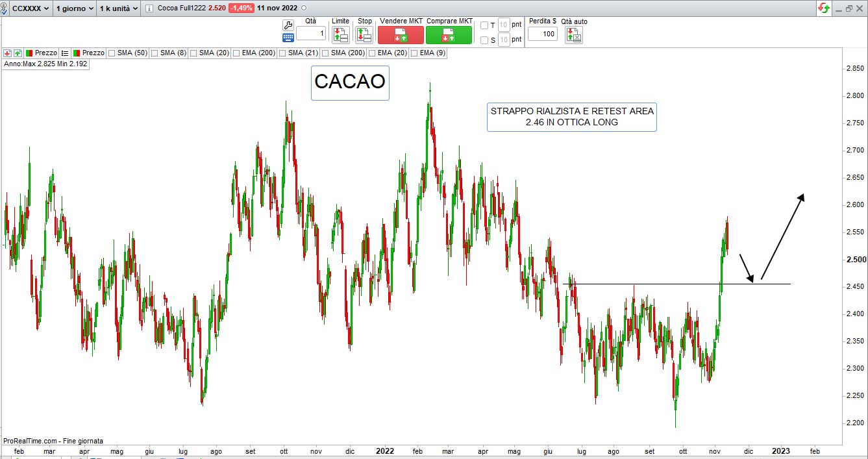The image size is (868, 459).
Task: Click the Limite order icon
Action: click(340, 35)
